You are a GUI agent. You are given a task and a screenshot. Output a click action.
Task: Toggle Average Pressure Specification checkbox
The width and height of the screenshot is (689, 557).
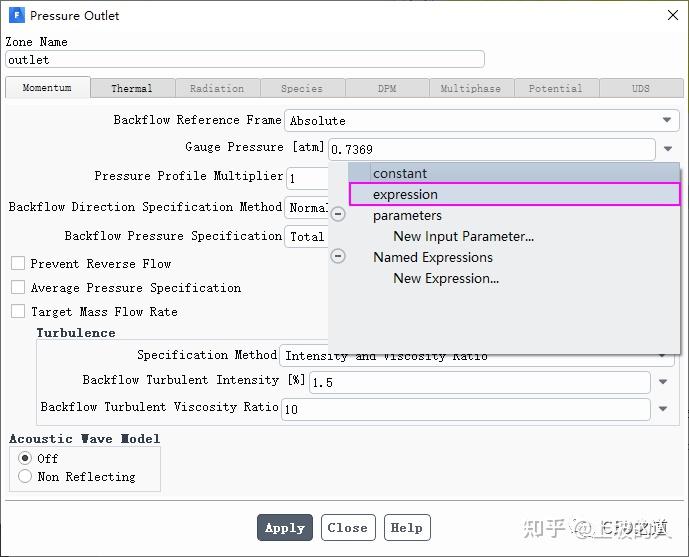coord(18,288)
